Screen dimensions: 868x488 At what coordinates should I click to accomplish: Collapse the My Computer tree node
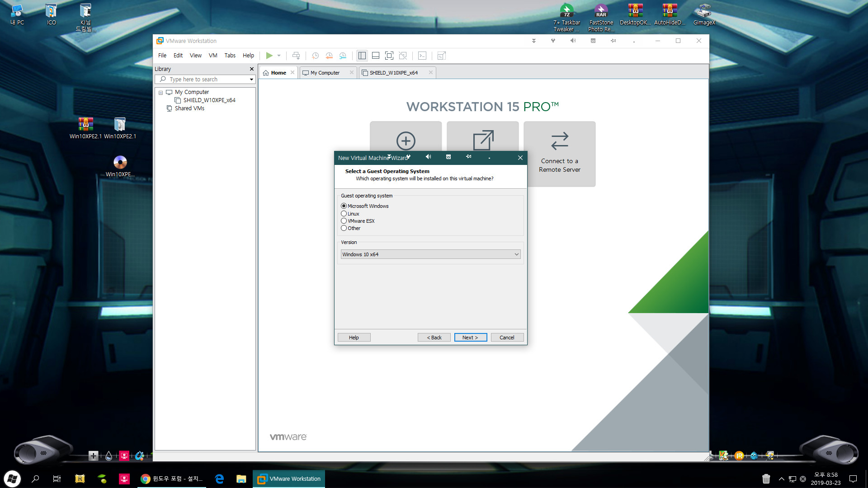point(160,93)
